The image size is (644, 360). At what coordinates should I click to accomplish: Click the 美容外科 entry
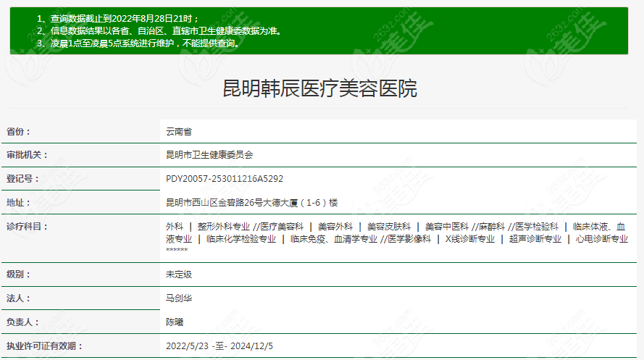pos(335,227)
